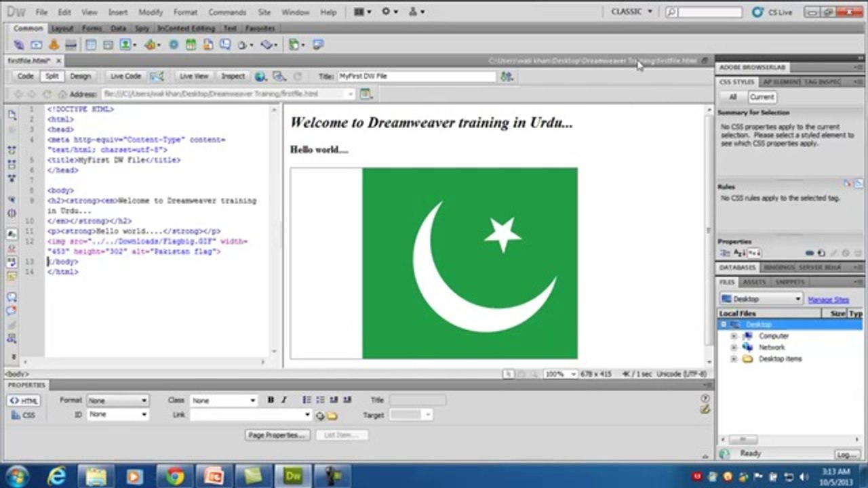Open the Format dropdown
This screenshot has height=488, width=868.
(x=117, y=401)
